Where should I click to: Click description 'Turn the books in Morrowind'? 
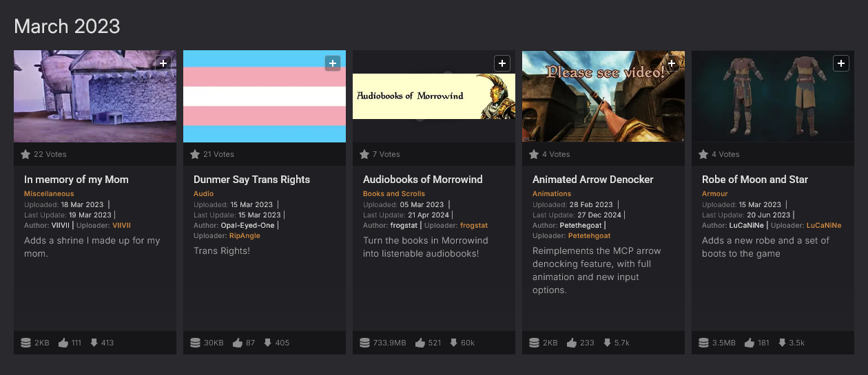pyautogui.click(x=426, y=247)
